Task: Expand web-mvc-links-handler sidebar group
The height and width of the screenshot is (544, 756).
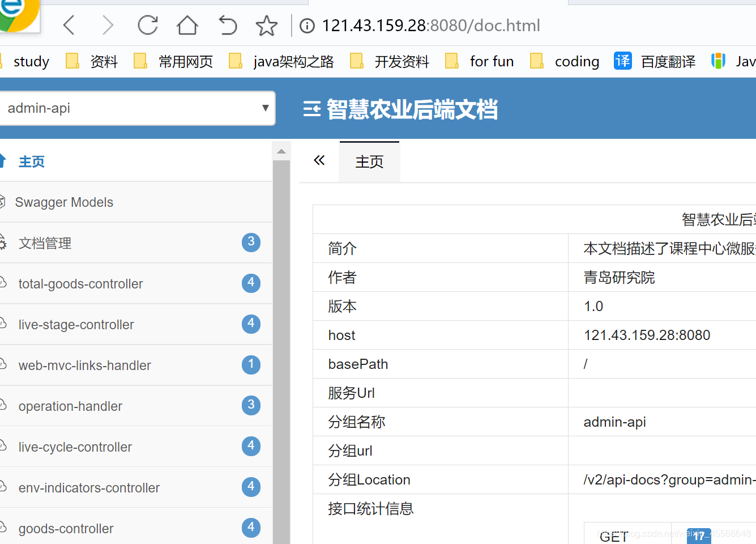Action: (x=136, y=365)
